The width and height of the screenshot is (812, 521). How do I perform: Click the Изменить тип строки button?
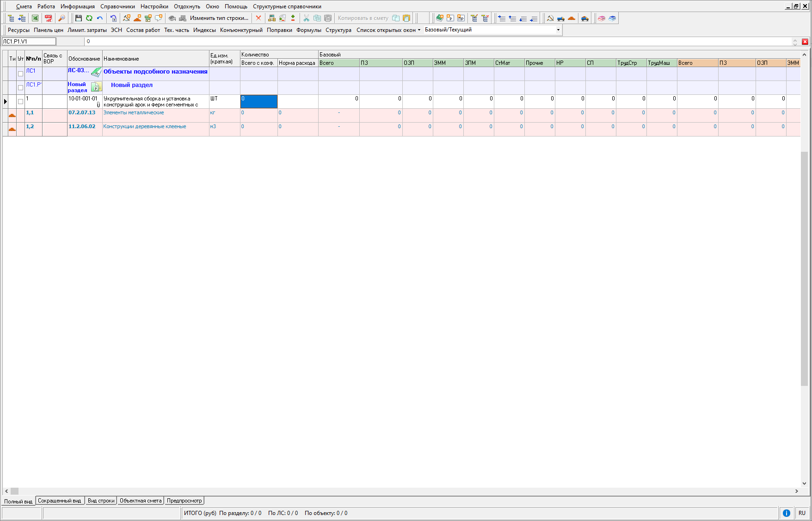219,18
